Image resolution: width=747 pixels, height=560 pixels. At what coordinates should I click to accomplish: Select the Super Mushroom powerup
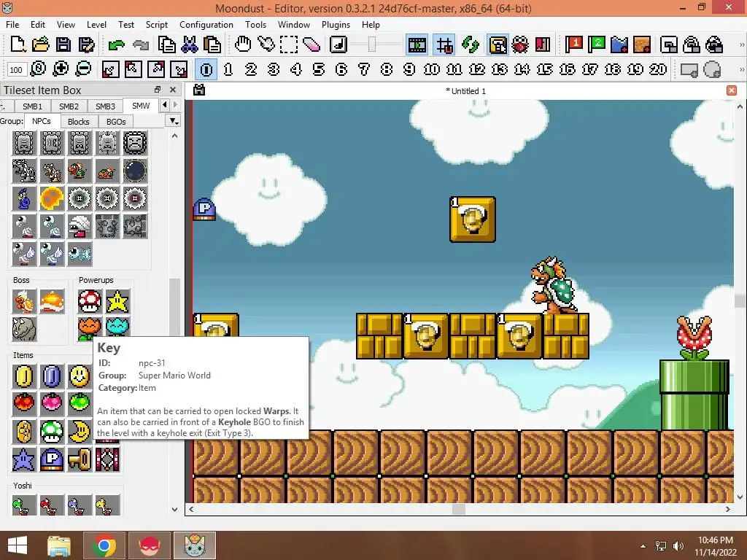(x=90, y=301)
